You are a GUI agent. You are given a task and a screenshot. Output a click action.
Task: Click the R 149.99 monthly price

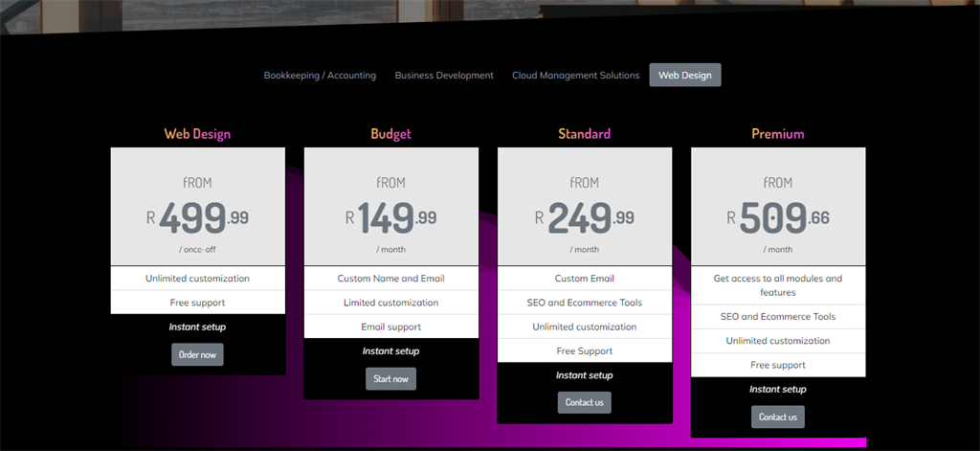click(x=391, y=217)
